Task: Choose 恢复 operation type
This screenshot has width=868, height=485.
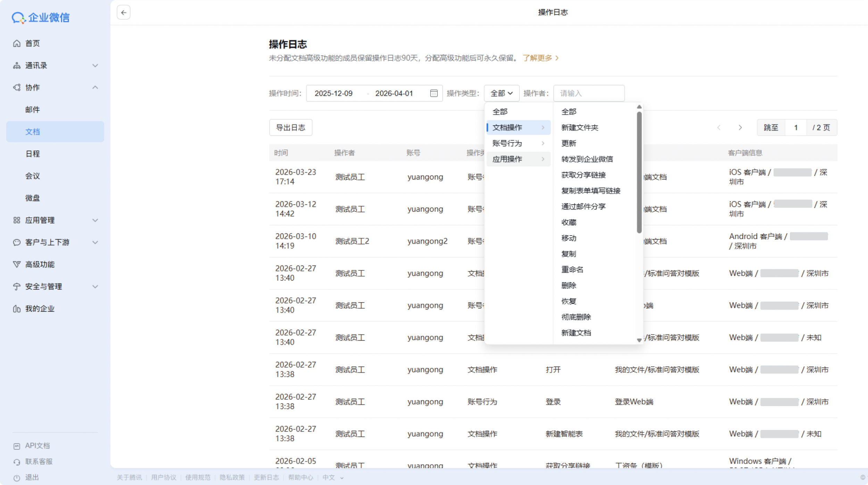Action: (x=569, y=301)
